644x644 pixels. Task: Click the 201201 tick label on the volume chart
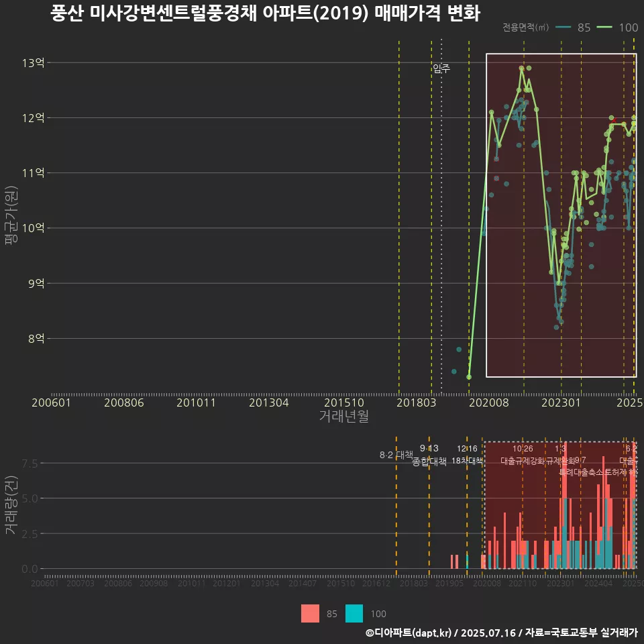(227, 583)
